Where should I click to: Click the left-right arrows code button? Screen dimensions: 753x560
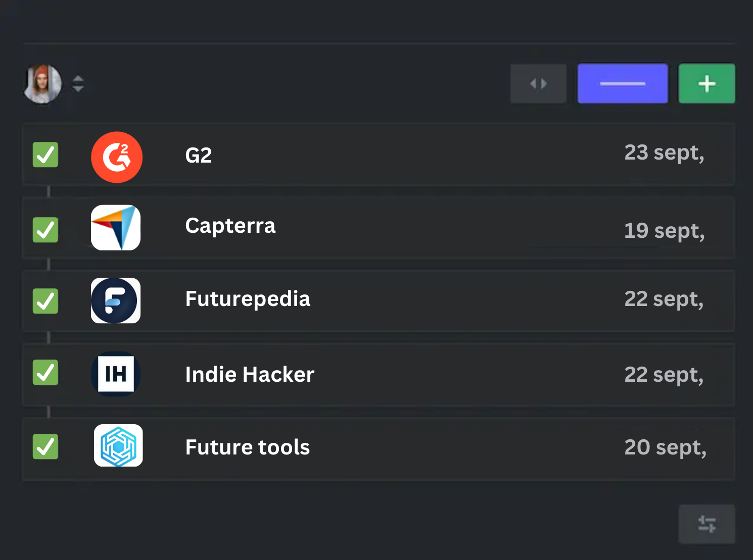(538, 84)
